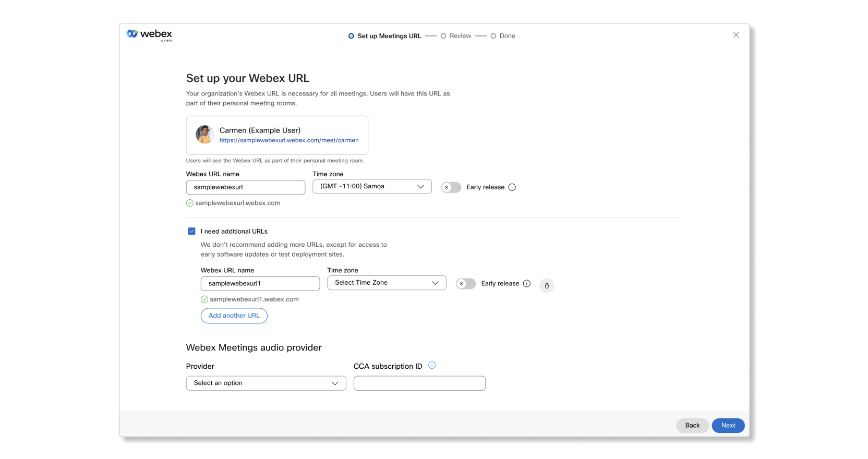Click the Webex logo
The height and width of the screenshot is (459, 868).
click(x=149, y=34)
